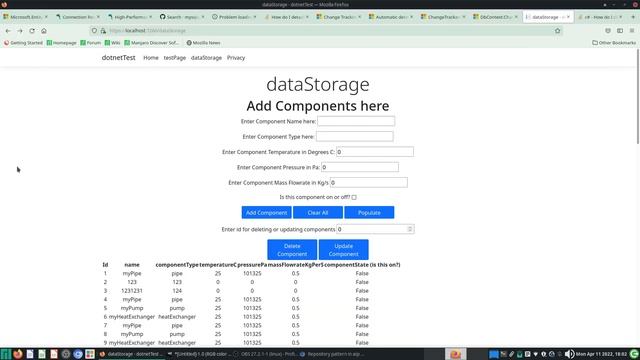Open testPage in the navbar
The image size is (640, 360).
click(x=175, y=58)
